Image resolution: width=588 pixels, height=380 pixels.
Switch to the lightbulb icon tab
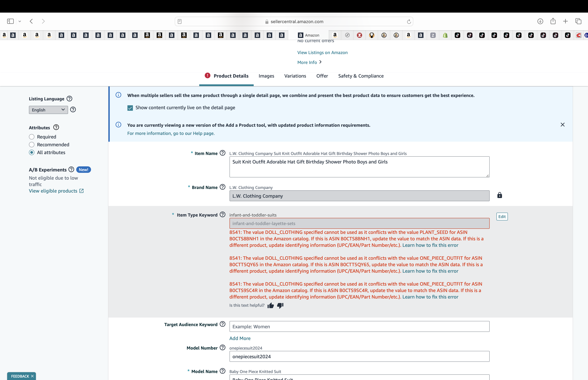[372, 35]
